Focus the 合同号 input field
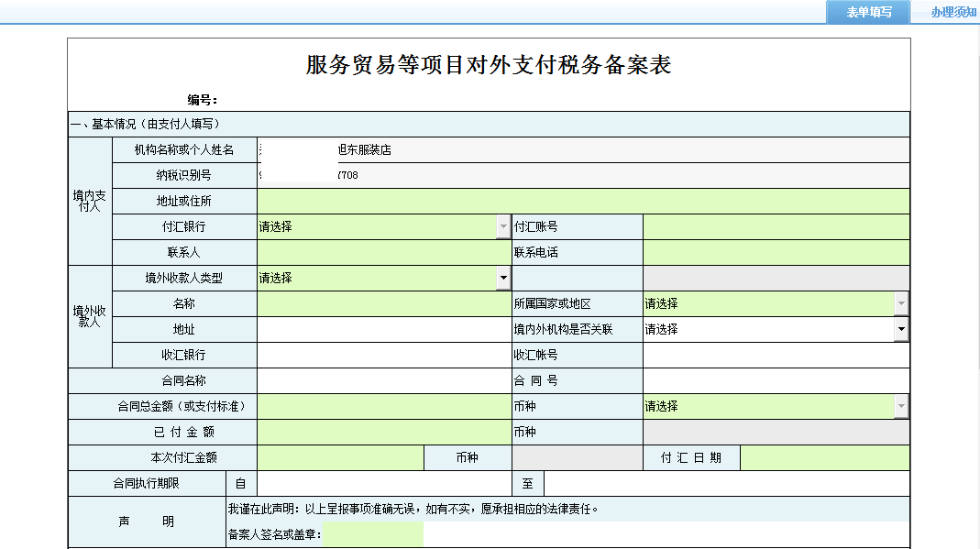 click(x=775, y=379)
